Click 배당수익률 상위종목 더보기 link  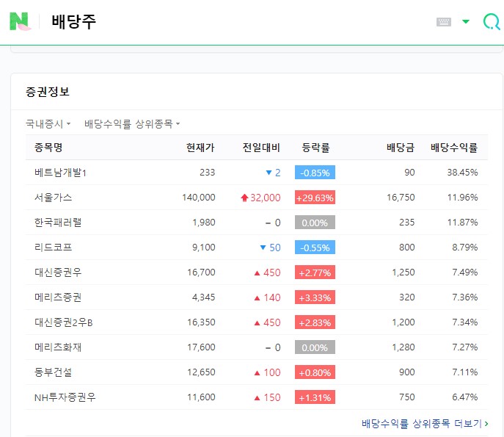tap(425, 423)
